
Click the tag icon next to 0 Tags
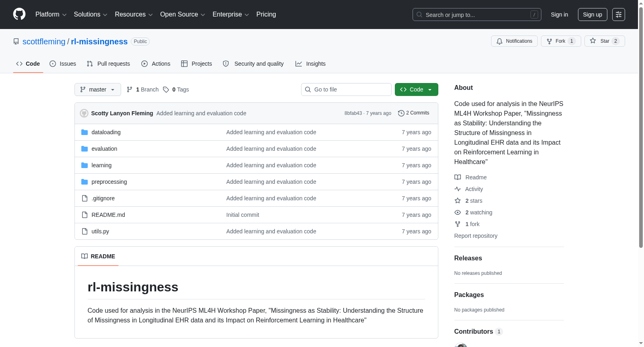166,89
